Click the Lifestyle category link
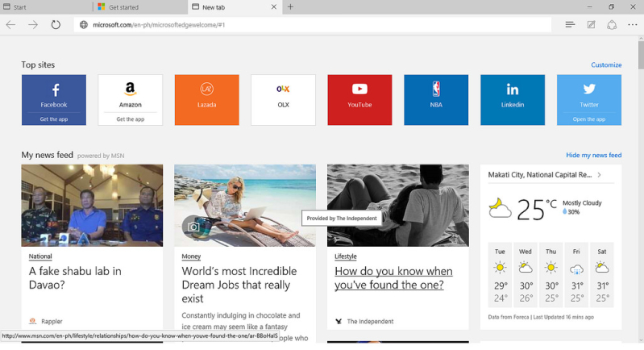Image resolution: width=644 pixels, height=350 pixels. pyautogui.click(x=346, y=256)
